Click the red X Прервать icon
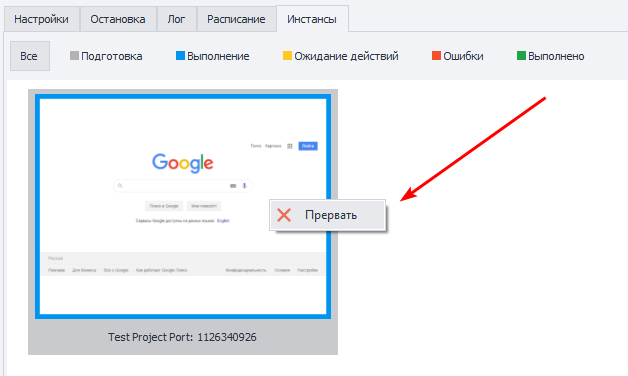 point(284,215)
